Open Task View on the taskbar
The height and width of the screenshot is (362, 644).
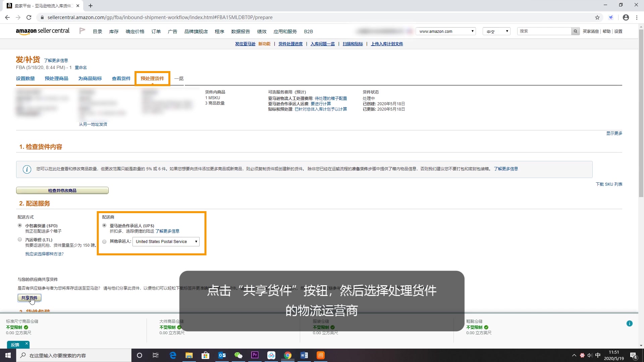(156, 355)
